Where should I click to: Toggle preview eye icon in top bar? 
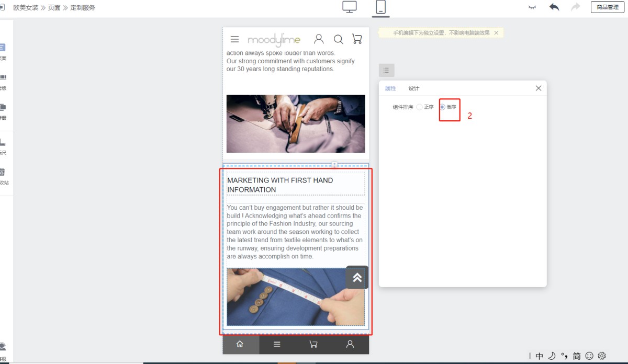pyautogui.click(x=532, y=7)
